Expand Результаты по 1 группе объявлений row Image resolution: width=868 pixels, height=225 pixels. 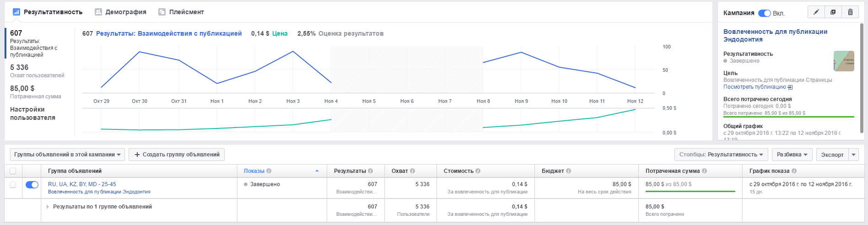(48, 207)
